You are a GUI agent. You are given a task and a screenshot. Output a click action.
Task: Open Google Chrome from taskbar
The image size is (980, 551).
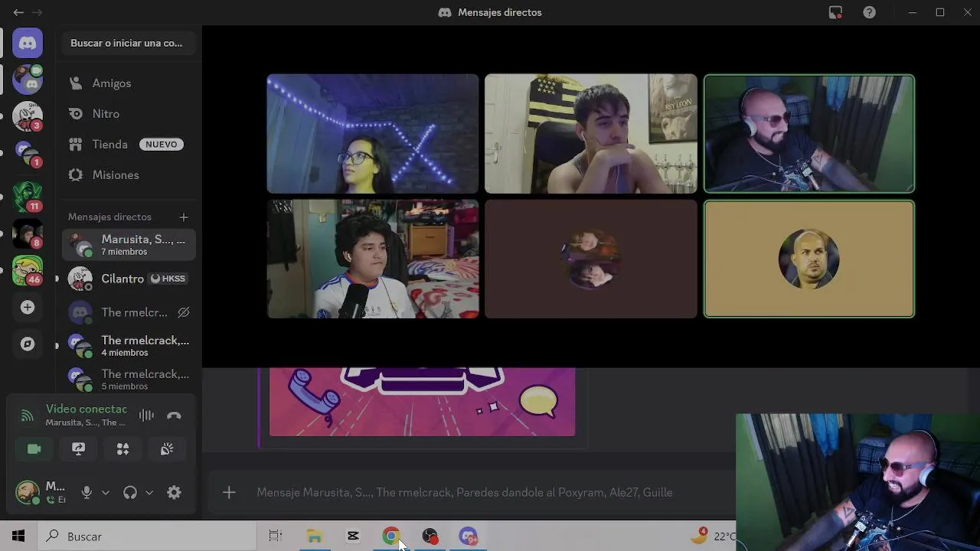coord(391,536)
